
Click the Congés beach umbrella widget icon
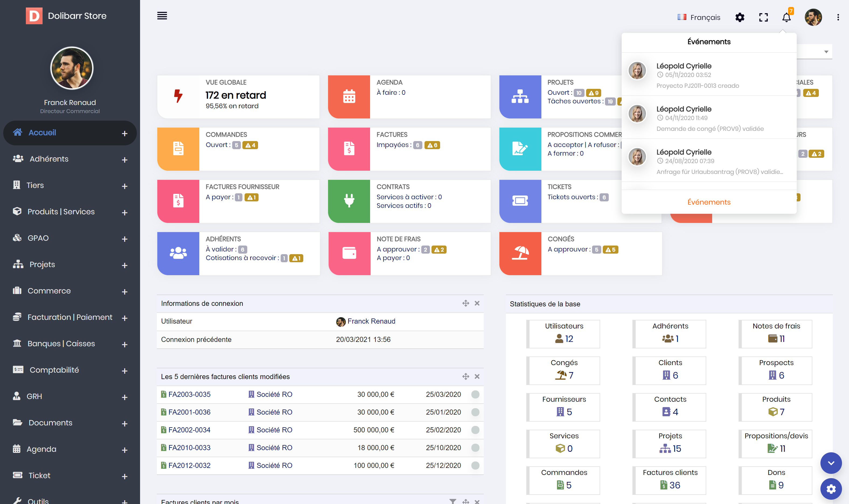(x=520, y=253)
